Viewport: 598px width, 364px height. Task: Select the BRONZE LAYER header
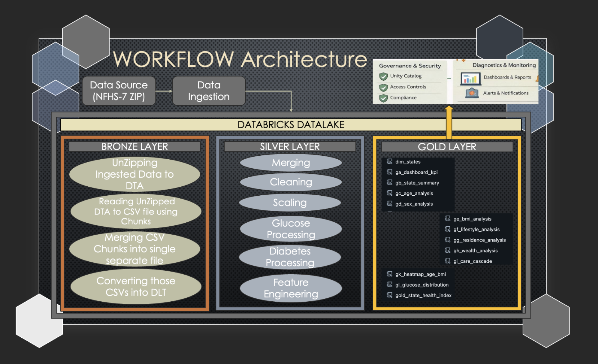click(135, 146)
